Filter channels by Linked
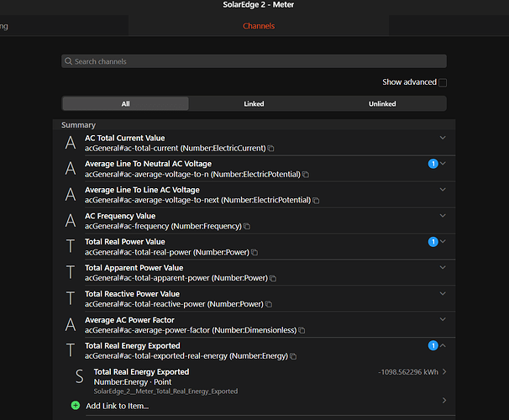The image size is (509, 420). 254,104
